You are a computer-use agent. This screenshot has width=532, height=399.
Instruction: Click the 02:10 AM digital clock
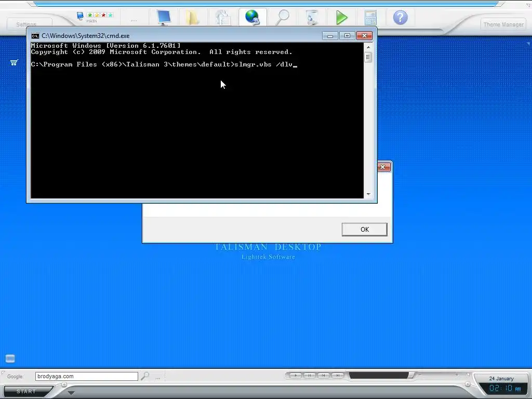pyautogui.click(x=505, y=388)
